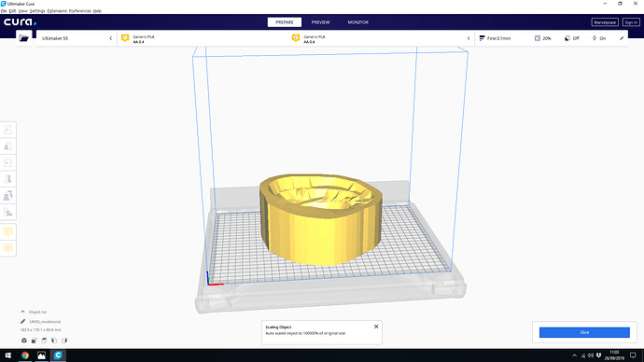Switch to the MONITOR stage tab

357,22
